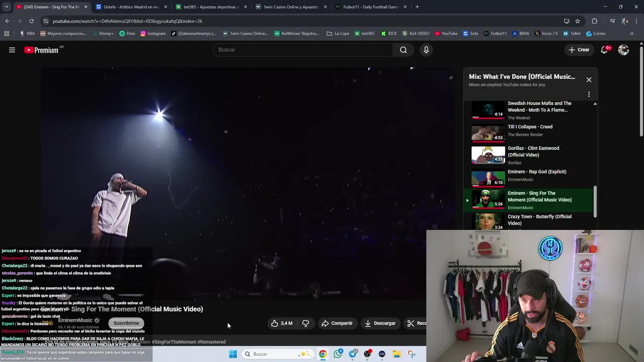Open File Explorer from the taskbar

point(396,354)
